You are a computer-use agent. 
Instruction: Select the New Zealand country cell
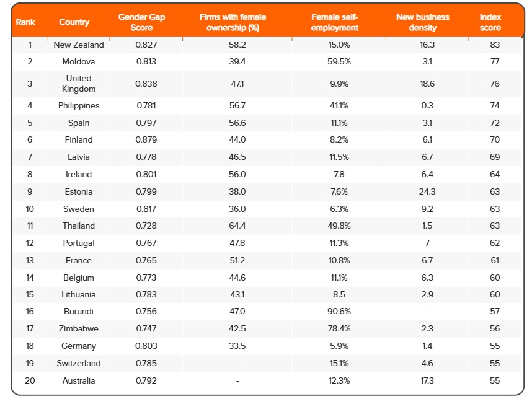coord(79,45)
